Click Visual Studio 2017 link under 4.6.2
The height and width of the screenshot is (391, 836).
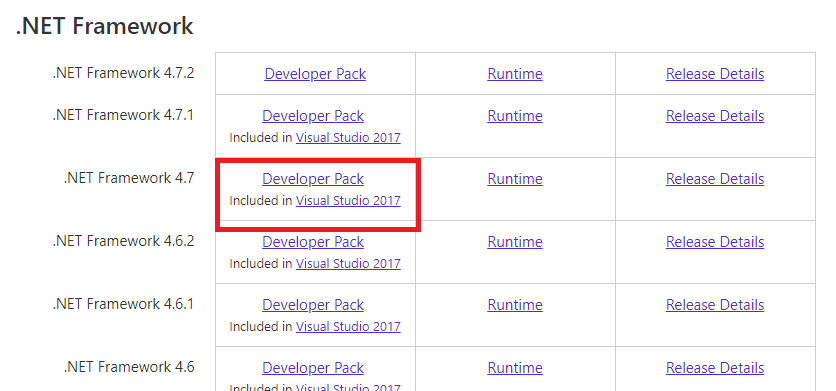348,264
